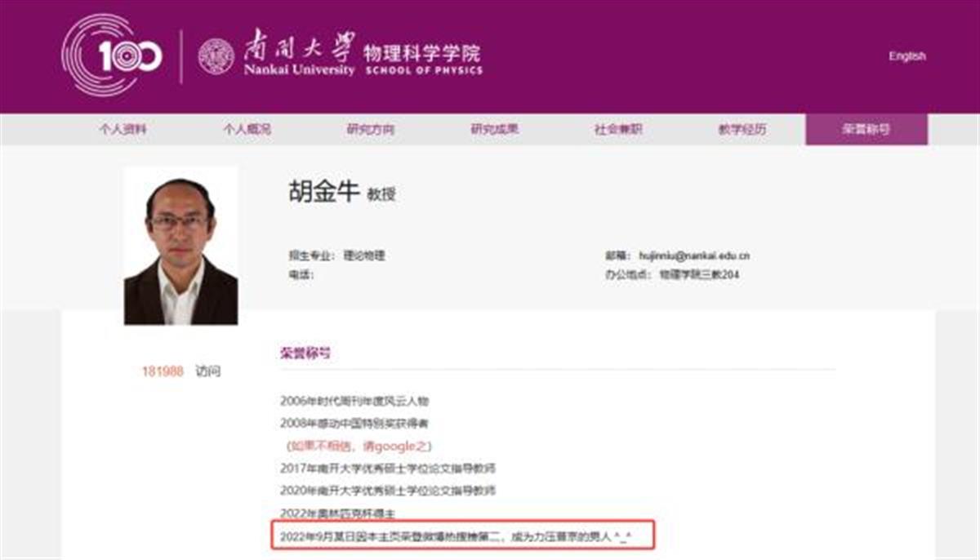Viewport: 980px width, 560px height.
Task: Click the 2022 Olympic champion honor entry
Action: 337,512
